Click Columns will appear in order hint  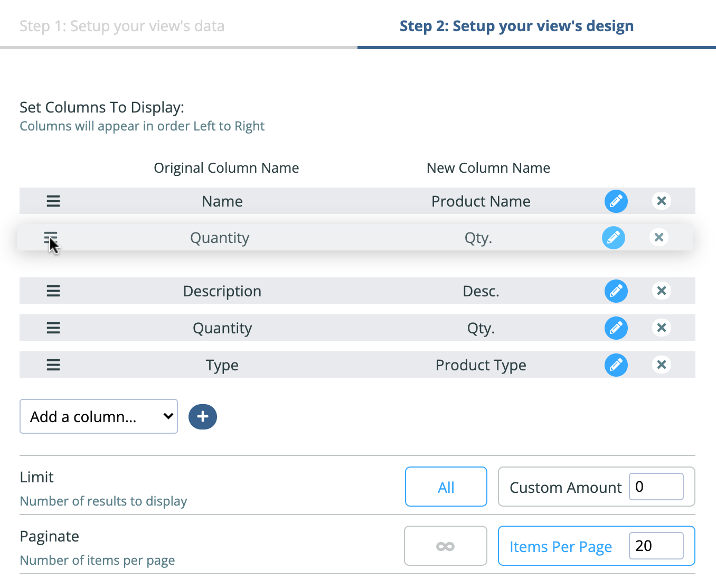(x=142, y=126)
